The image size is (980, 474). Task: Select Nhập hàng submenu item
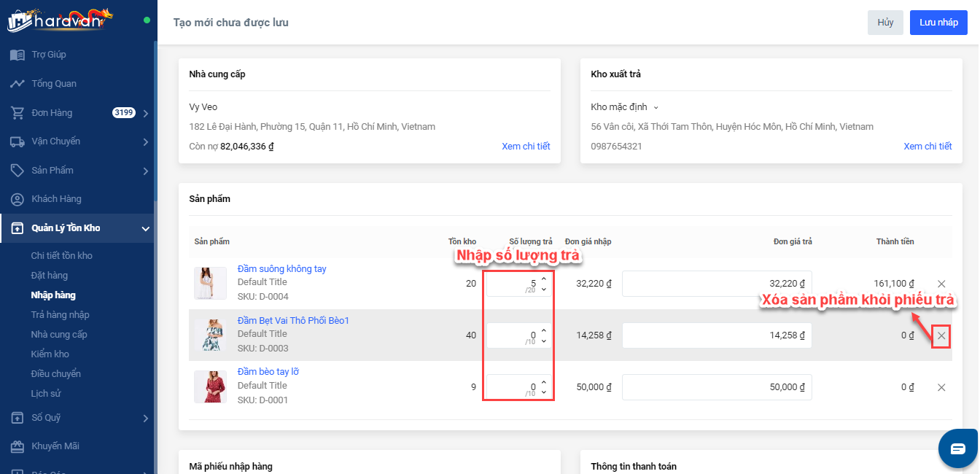[x=53, y=295]
